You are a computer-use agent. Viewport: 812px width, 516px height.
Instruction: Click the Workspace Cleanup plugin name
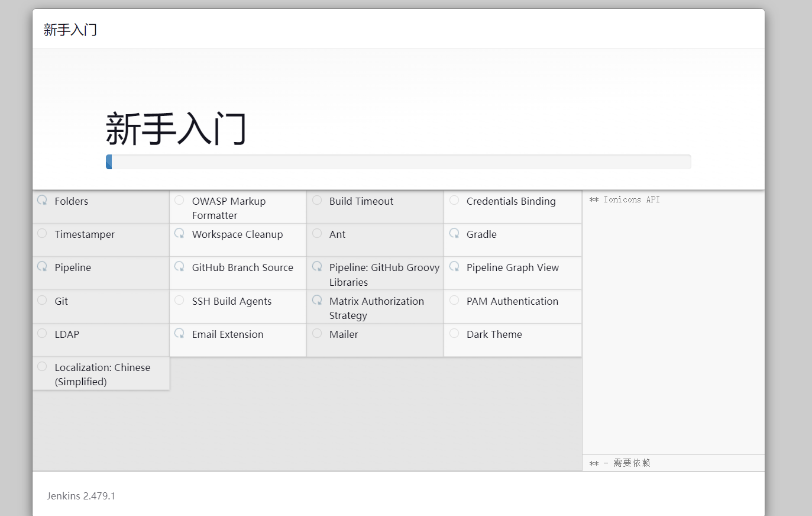(x=237, y=235)
